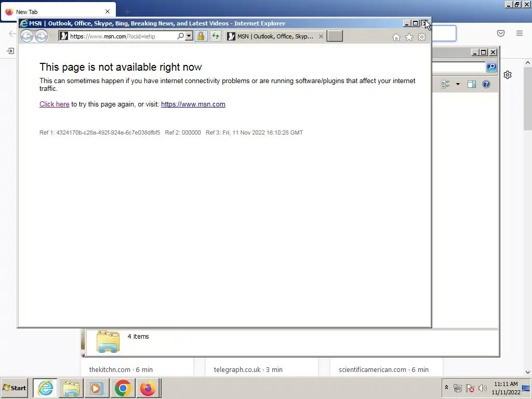Open Firefox Pocket save icon
The height and width of the screenshot is (399, 532).
tap(501, 33)
